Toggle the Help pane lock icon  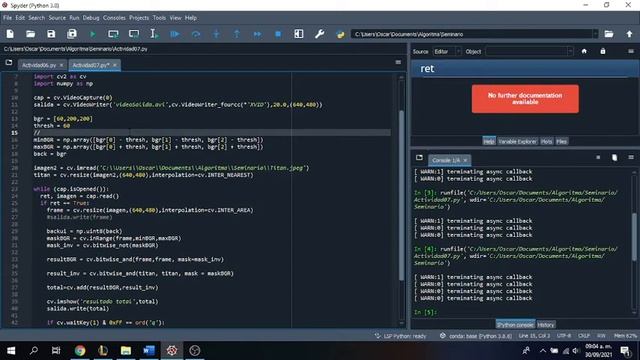[603, 51]
